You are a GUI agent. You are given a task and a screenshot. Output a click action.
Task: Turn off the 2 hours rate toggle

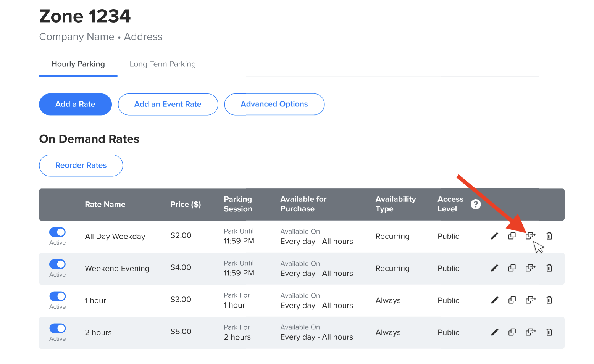(x=57, y=328)
